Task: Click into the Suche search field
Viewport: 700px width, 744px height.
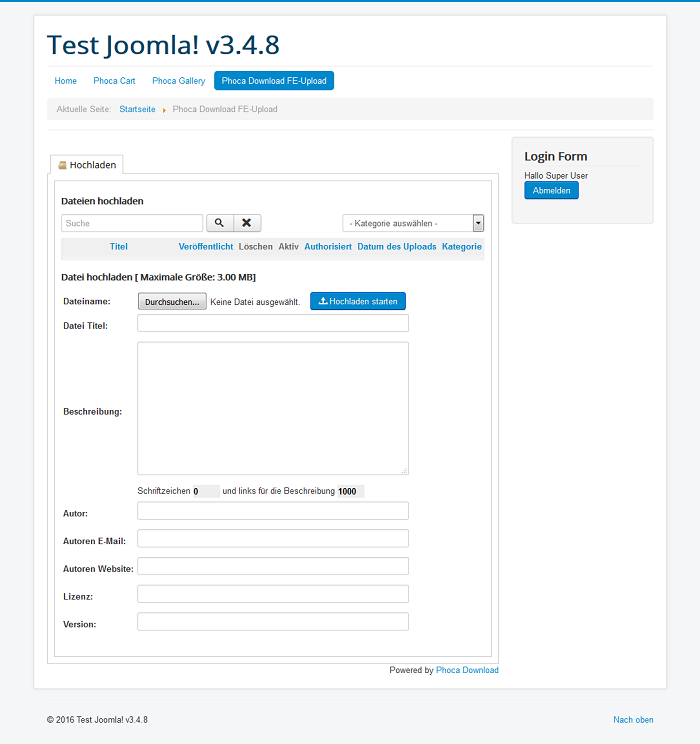Action: (x=132, y=223)
